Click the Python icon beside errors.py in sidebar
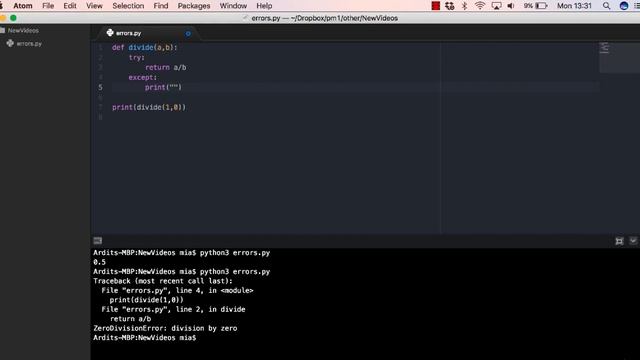The image size is (640, 360). point(10,43)
